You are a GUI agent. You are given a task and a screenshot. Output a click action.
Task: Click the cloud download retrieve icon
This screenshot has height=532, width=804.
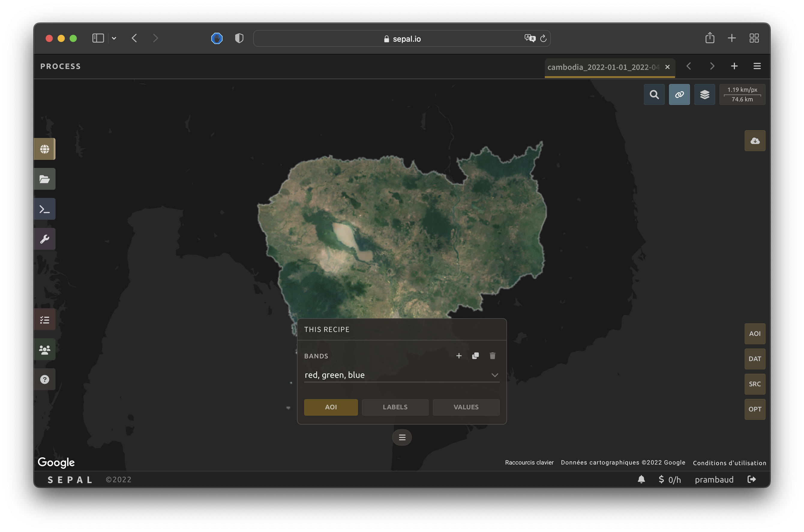coord(754,140)
